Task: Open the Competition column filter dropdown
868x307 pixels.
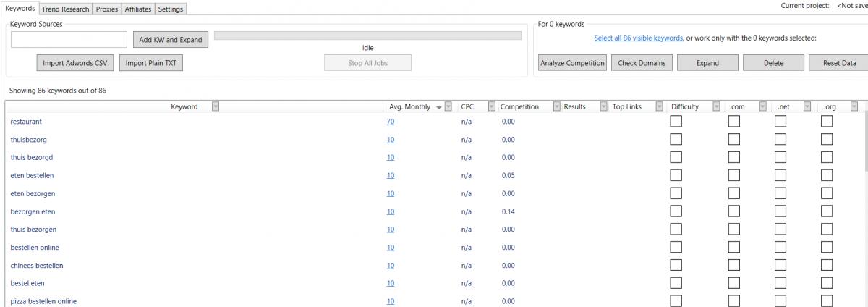Action: (x=556, y=107)
